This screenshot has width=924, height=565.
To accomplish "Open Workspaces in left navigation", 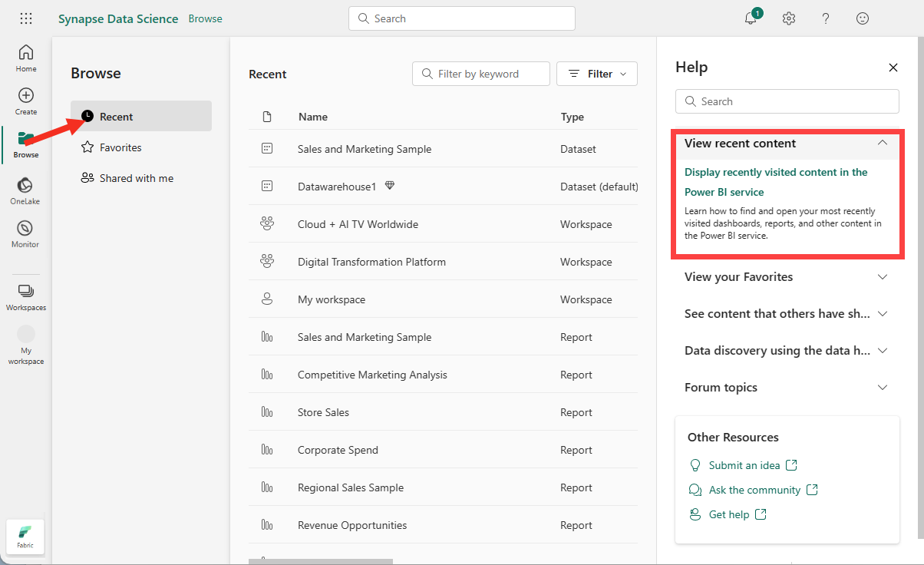I will click(26, 297).
